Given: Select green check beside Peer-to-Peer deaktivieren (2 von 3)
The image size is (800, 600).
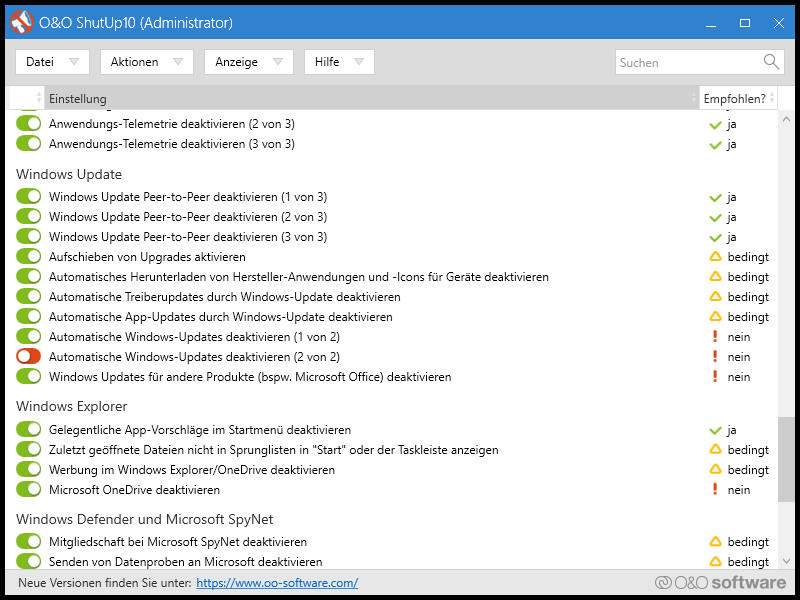Looking at the screenshot, I should pos(715,218).
